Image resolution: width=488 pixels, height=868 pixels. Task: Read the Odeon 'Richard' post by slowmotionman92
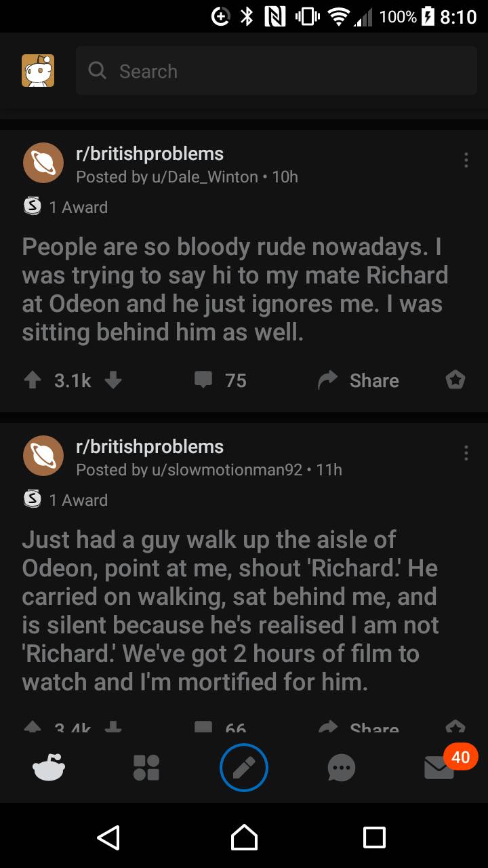click(x=230, y=610)
